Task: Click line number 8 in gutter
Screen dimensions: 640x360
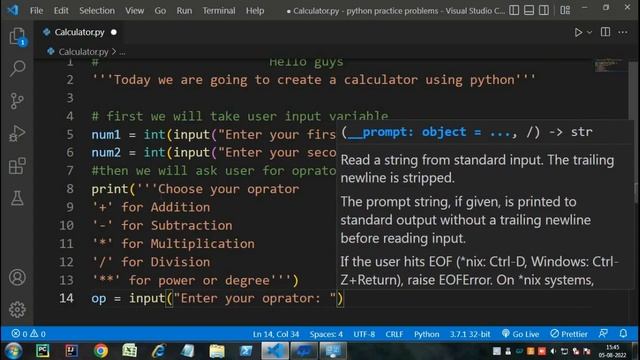Action: [70, 189]
